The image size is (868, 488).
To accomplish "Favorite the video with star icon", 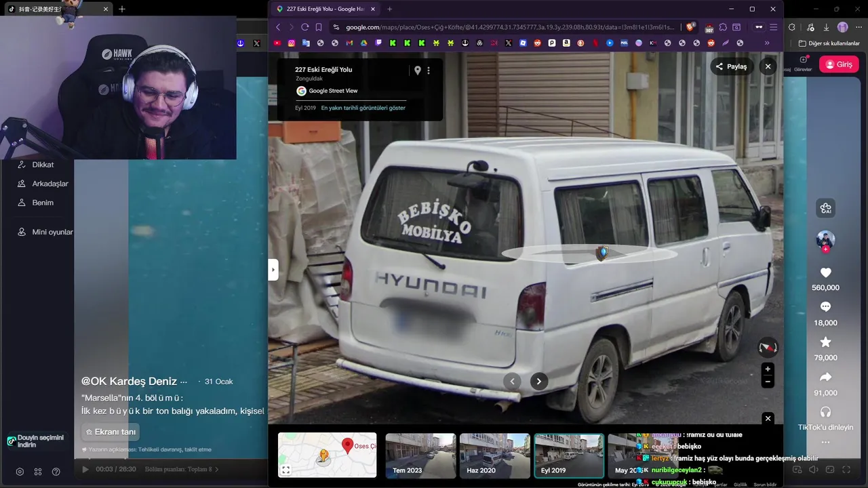I will coord(825,342).
